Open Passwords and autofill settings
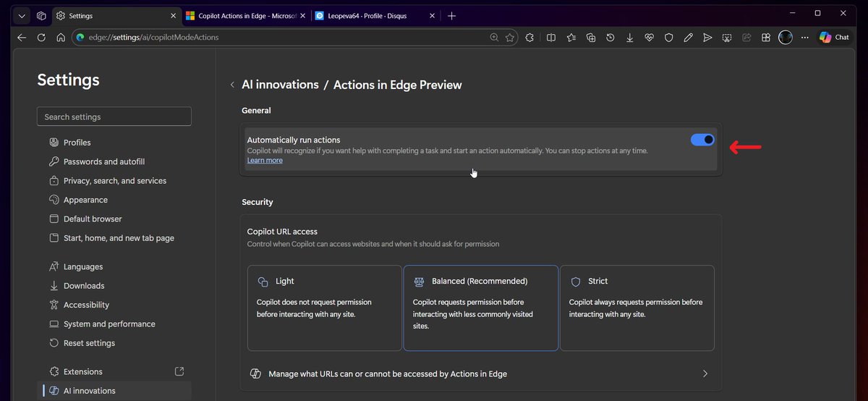Viewport: 868px width, 401px height. click(114, 161)
